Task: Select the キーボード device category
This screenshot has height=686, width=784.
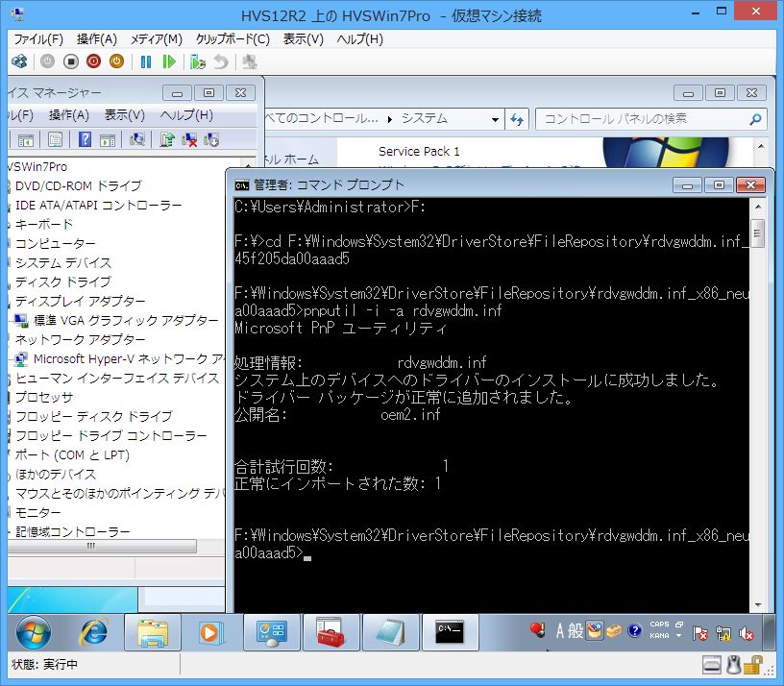Action: pyautogui.click(x=44, y=224)
